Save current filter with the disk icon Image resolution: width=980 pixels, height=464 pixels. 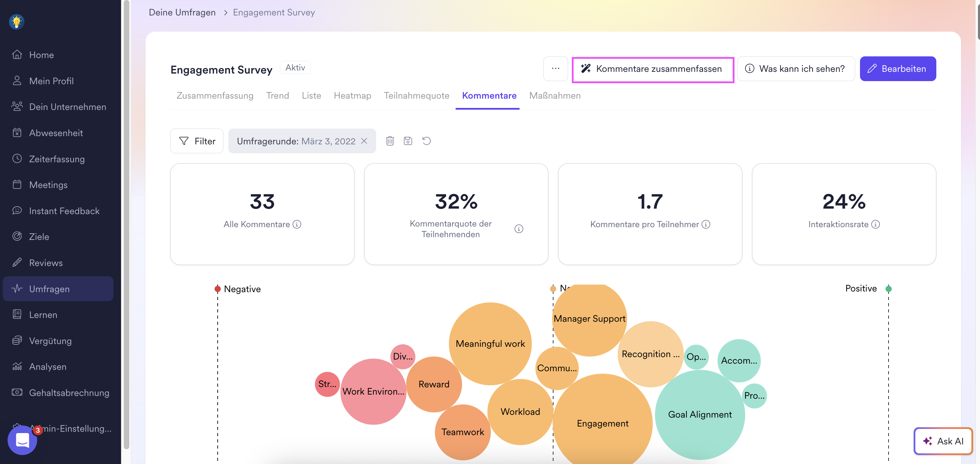(x=408, y=141)
